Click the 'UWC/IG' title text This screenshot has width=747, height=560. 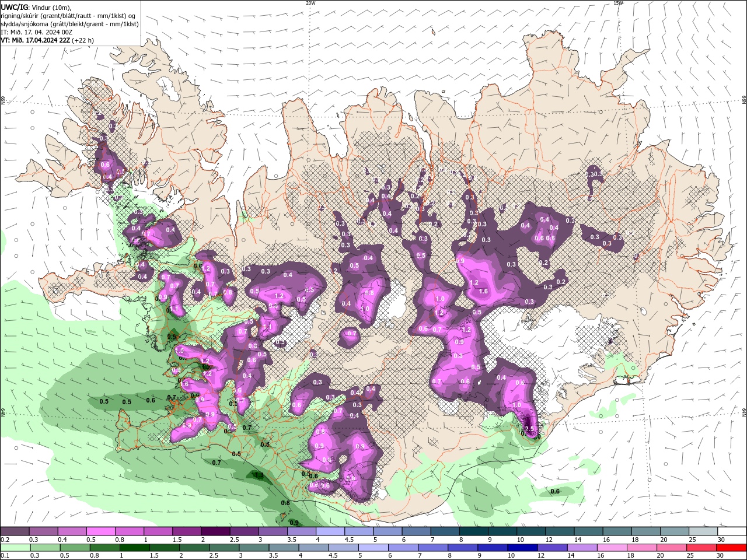coord(13,7)
